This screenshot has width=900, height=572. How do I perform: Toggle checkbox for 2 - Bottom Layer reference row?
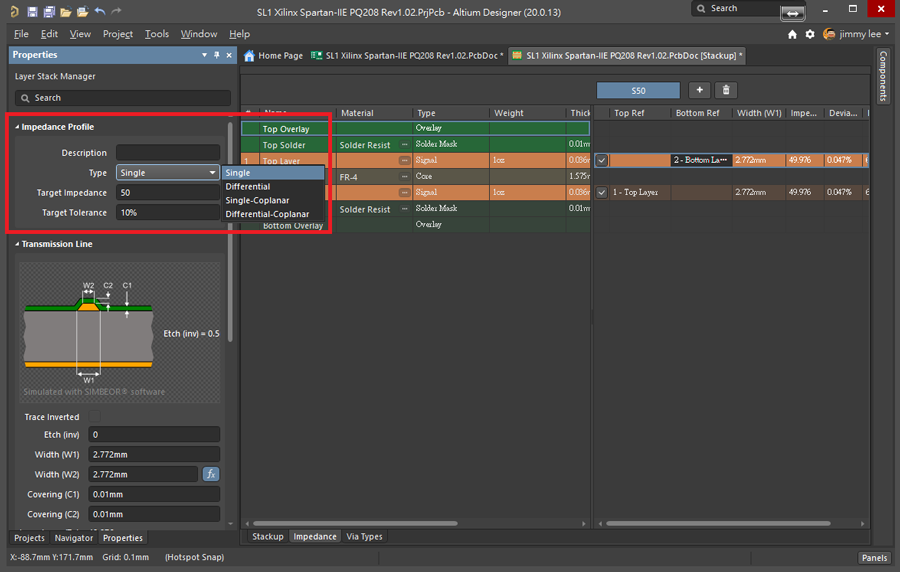click(x=601, y=160)
